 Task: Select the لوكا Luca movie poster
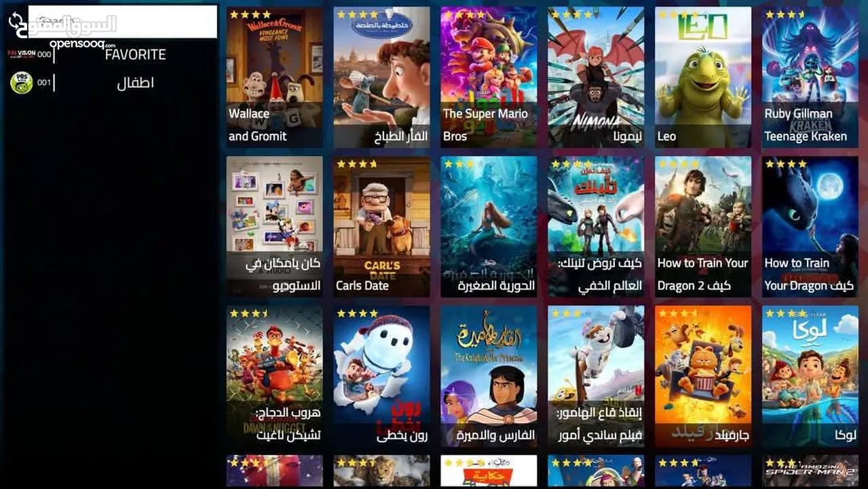point(810,376)
